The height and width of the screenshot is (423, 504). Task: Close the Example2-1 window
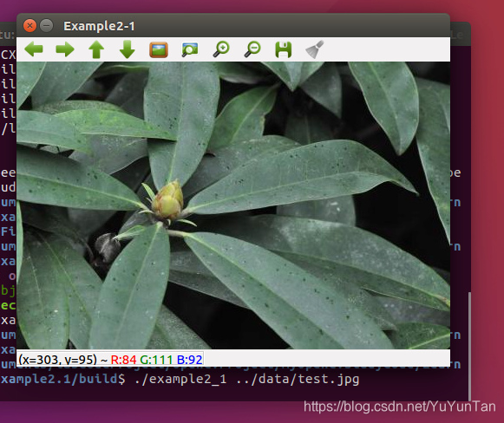[29, 25]
